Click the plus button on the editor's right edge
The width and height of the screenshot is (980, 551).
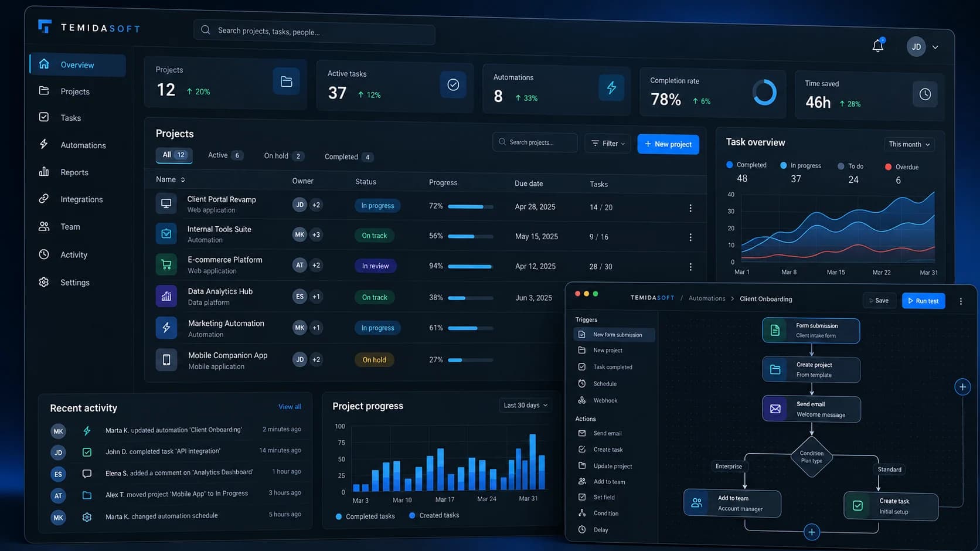click(x=962, y=387)
